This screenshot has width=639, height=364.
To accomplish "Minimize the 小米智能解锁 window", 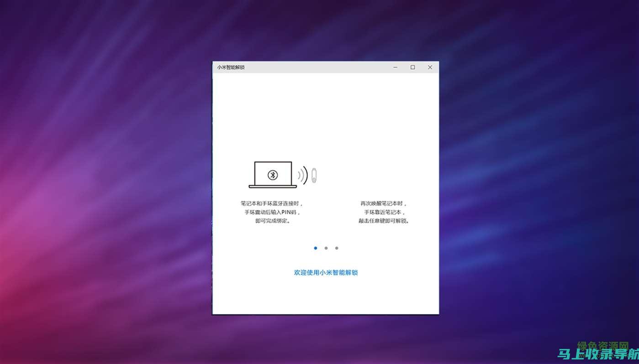I will pos(396,67).
